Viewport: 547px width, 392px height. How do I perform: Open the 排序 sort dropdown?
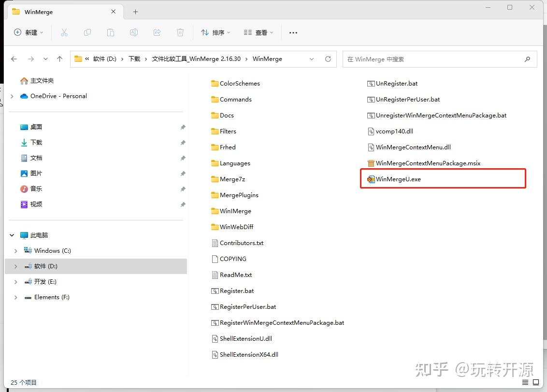tap(215, 32)
